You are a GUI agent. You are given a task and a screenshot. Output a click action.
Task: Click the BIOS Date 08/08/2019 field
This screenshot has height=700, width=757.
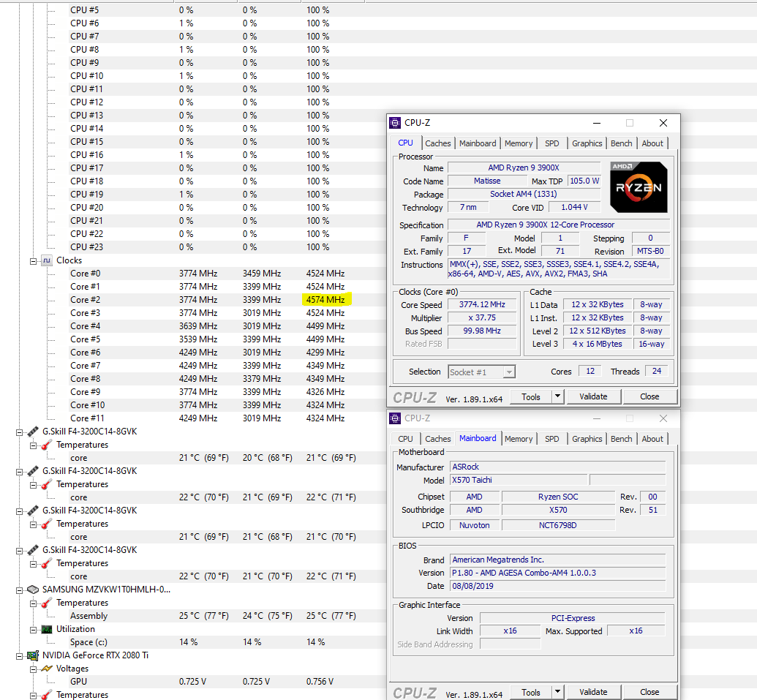(557, 586)
